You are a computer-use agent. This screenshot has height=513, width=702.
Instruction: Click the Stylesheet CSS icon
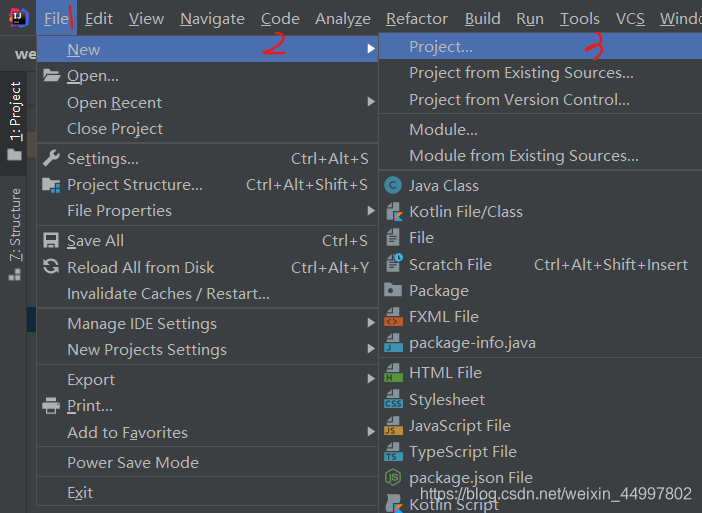(393, 399)
